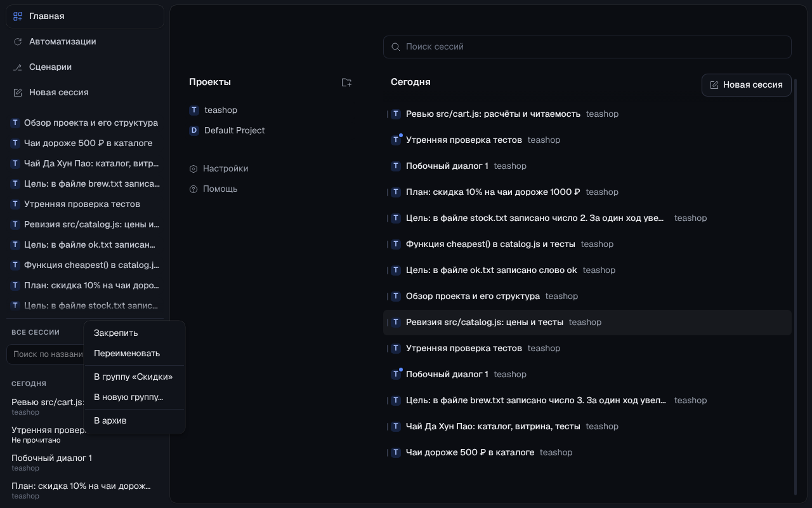Click the teashop tag beside Чаи дороже 500 ₽
This screenshot has width=812, height=508.
(x=556, y=453)
